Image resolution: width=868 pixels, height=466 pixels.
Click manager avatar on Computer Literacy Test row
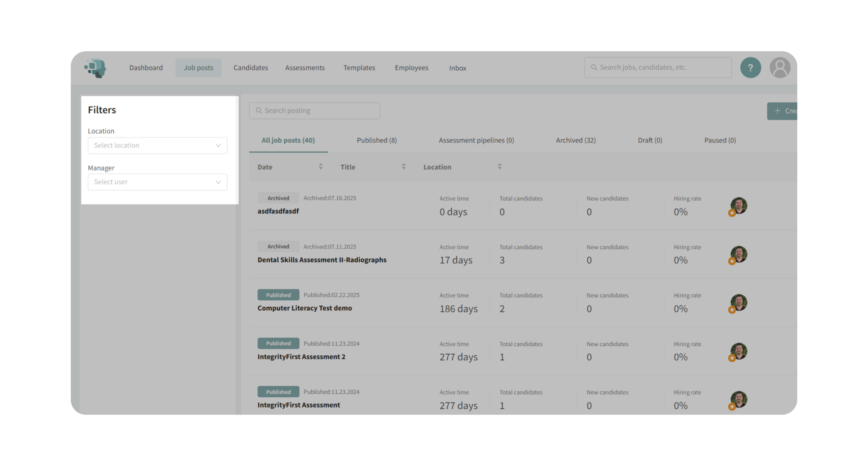coord(739,302)
